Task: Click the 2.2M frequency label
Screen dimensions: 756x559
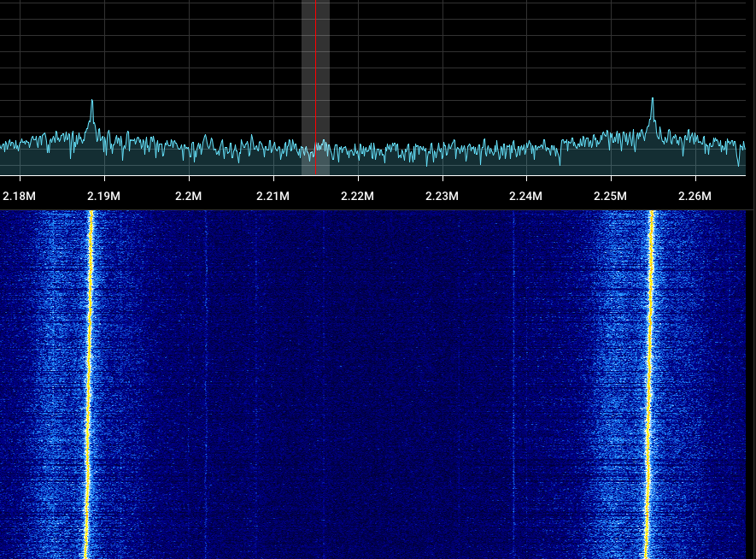Action: (189, 197)
